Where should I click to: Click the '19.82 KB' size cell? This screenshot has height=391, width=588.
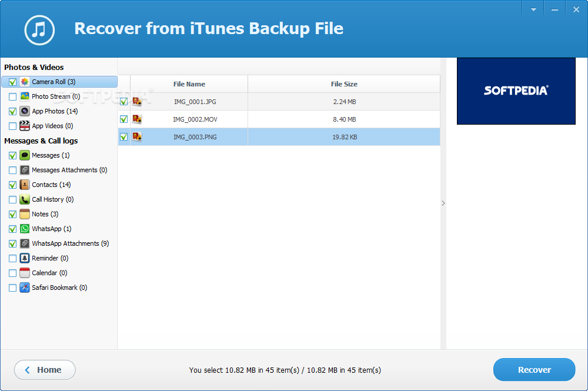[x=344, y=137]
